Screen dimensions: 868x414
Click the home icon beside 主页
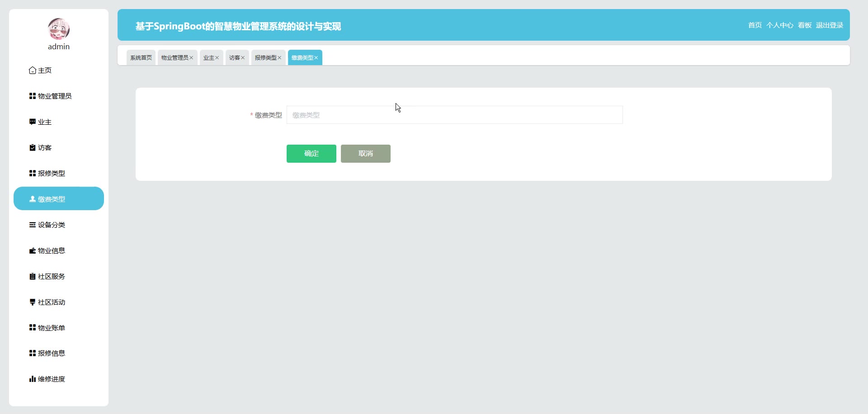(x=33, y=71)
